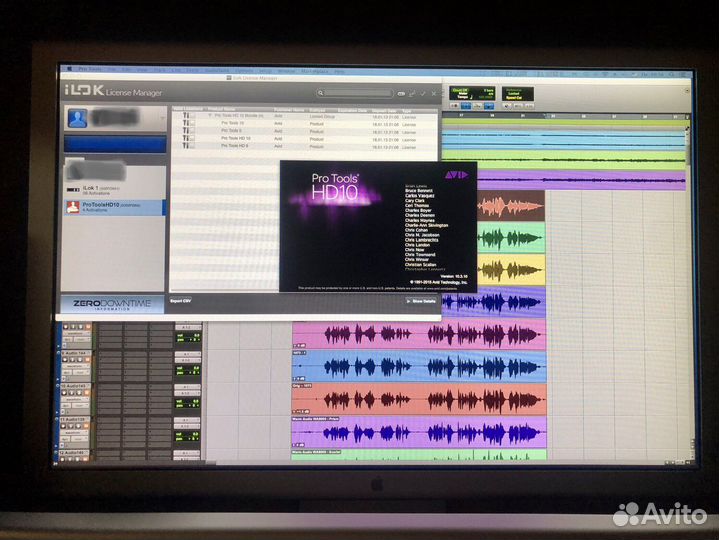Sort licenses by Product Name column header
719x540 pixels.
[x=222, y=110]
